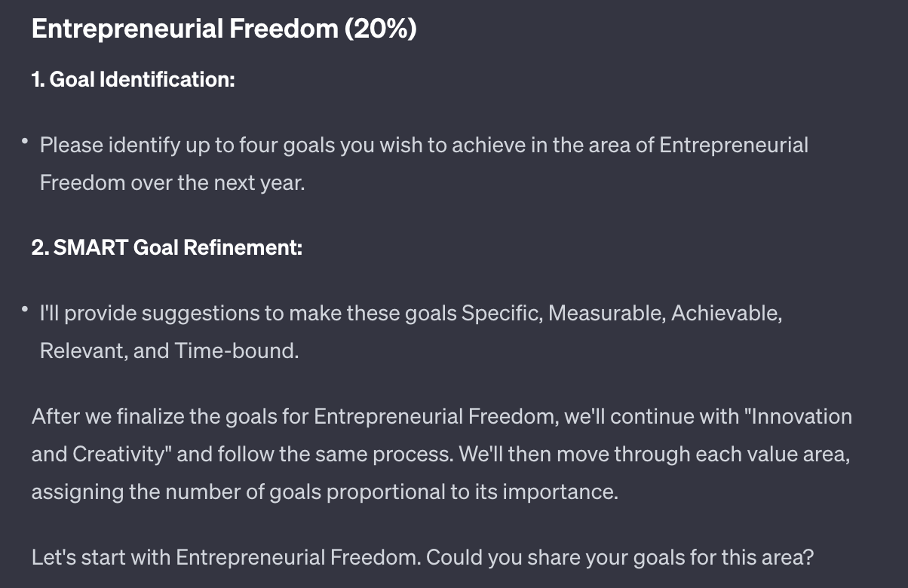Image resolution: width=908 pixels, height=588 pixels.
Task: Click the "1. Goal Identification:" subheading
Action: (133, 79)
